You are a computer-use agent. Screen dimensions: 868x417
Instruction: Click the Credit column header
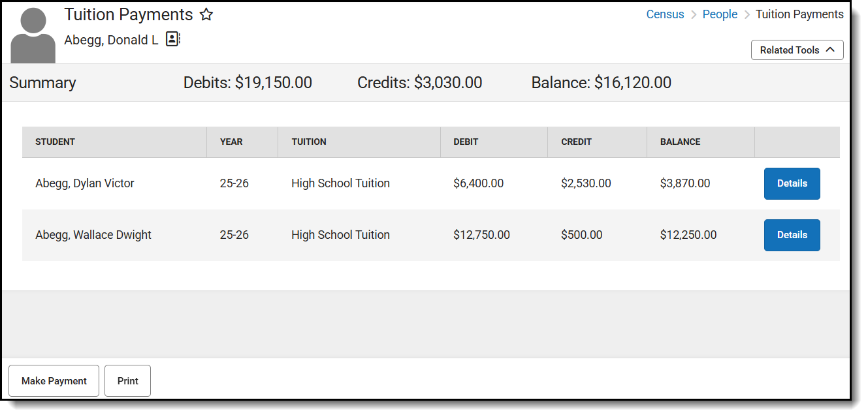click(576, 142)
